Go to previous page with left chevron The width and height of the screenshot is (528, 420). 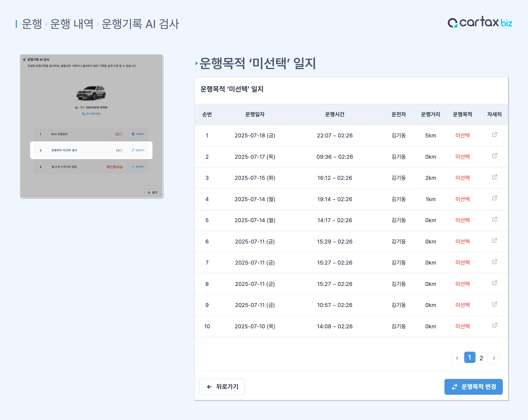457,358
